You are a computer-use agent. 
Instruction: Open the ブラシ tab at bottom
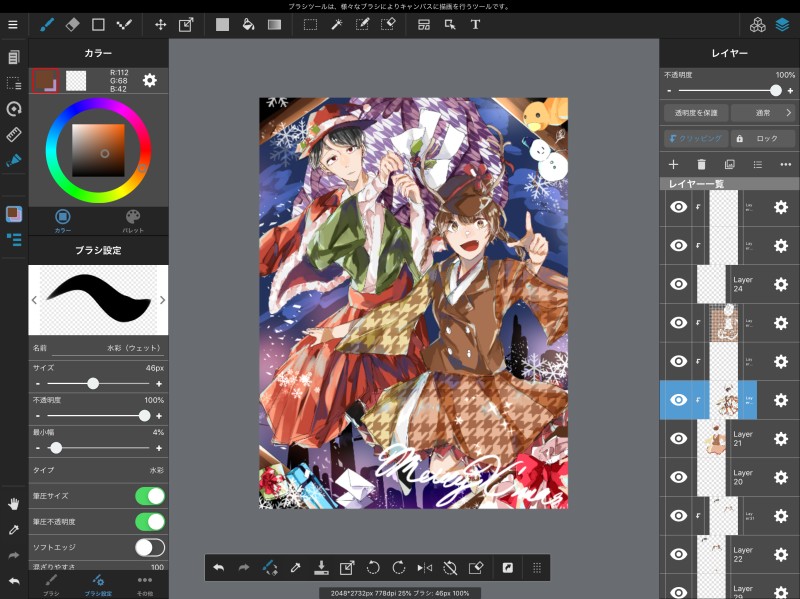[51, 585]
